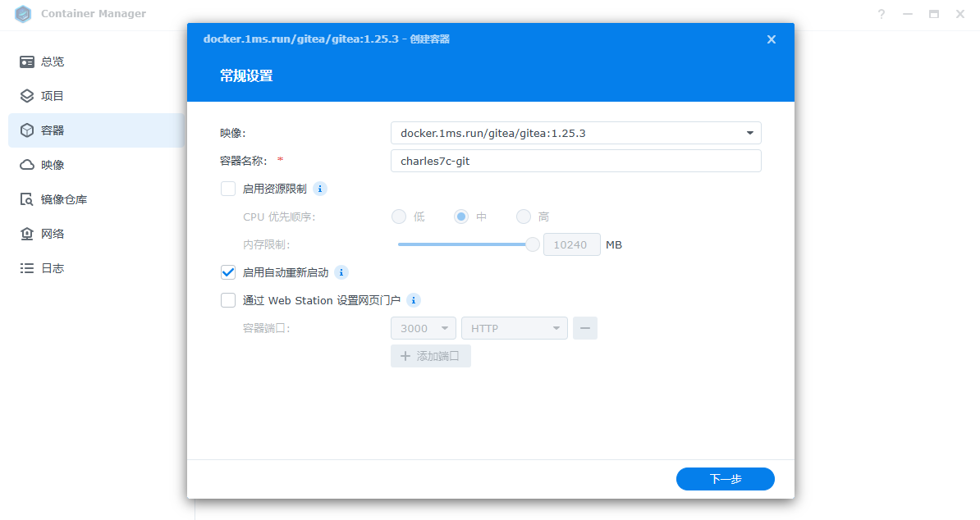Click the 项目 project layers icon
The image size is (980, 520).
27,96
